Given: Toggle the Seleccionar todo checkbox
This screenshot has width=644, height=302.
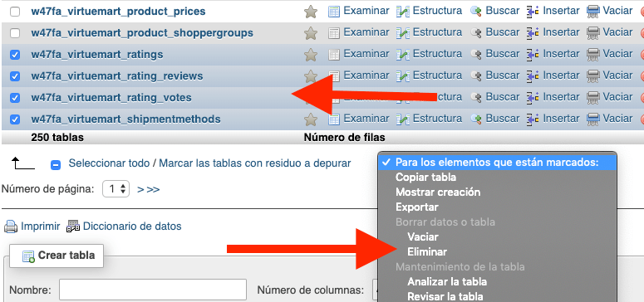Looking at the screenshot, I should (x=56, y=165).
